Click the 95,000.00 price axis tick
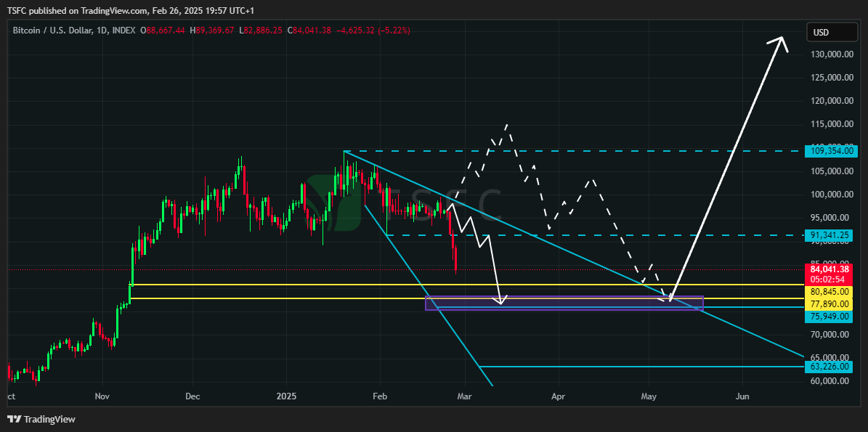Screen dimensions: 868x432 click(830, 217)
